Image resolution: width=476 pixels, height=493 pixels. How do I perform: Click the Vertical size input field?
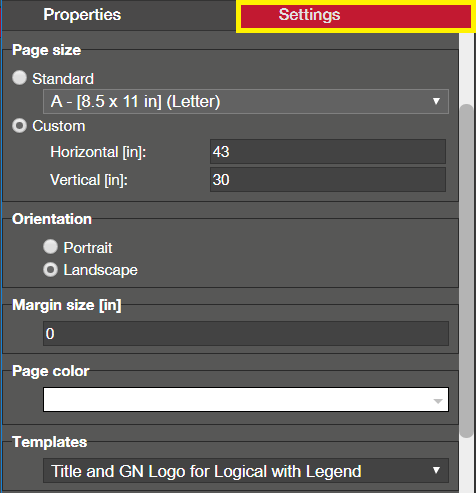pos(328,180)
